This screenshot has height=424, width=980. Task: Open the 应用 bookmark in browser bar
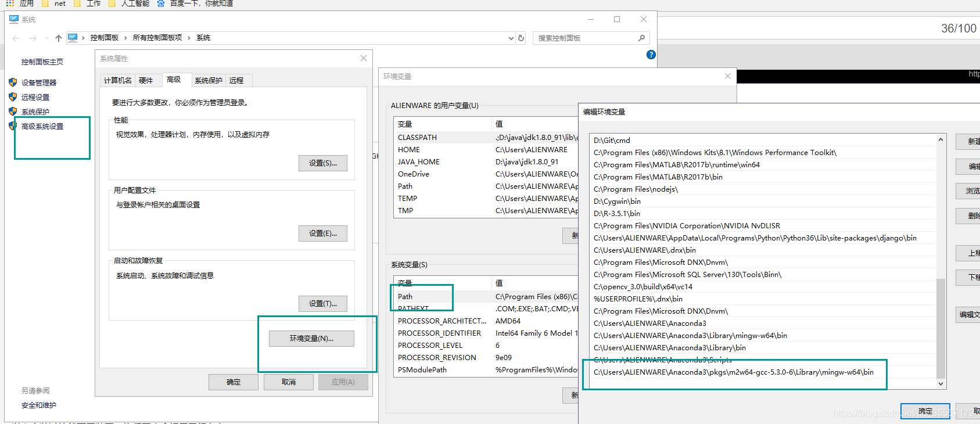click(20, 3)
